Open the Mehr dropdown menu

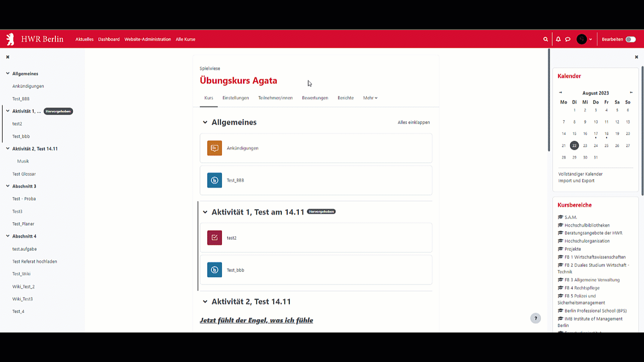point(370,98)
